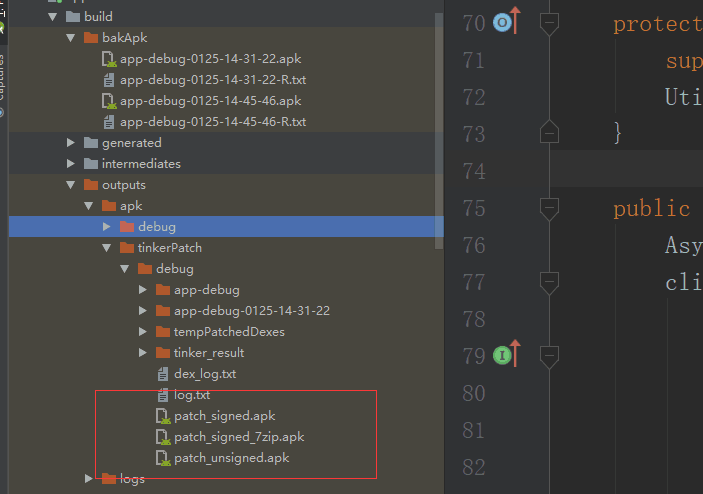Viewport: 703px width, 494px height.
Task: Collapse the code fold end marker at line 73
Action: point(549,132)
